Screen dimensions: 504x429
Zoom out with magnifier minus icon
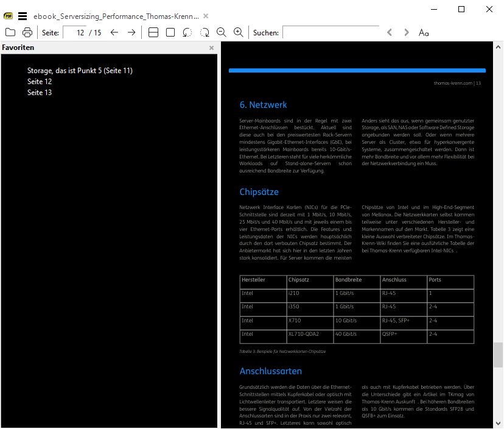(222, 32)
